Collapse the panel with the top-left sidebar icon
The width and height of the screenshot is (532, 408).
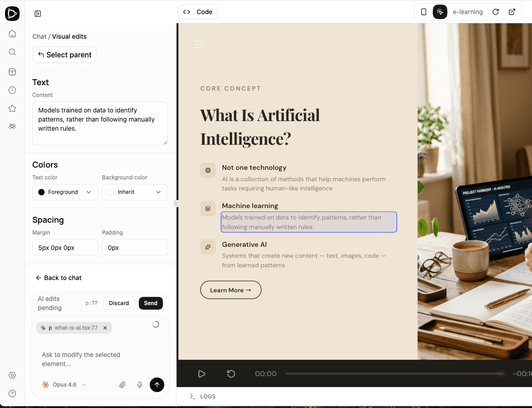pos(38,14)
